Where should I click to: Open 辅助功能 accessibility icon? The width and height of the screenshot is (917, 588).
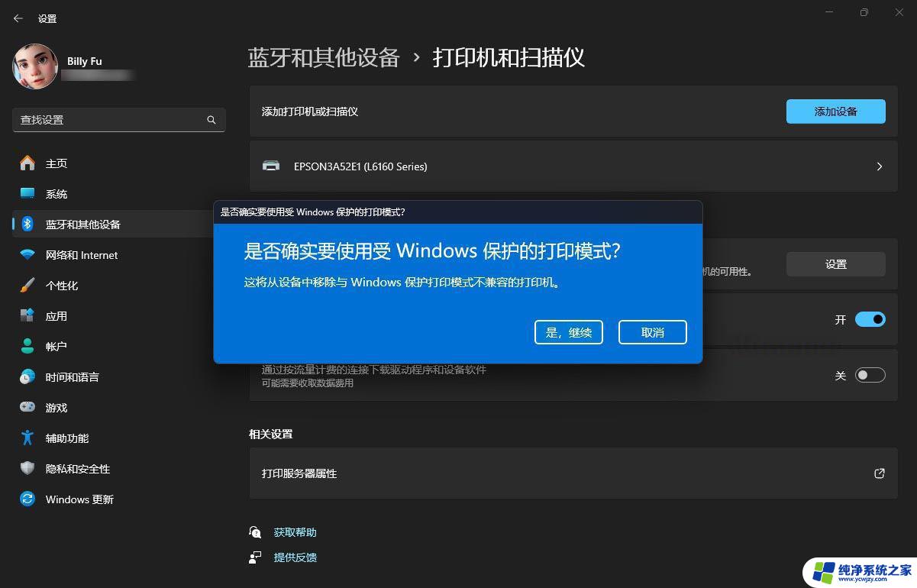(27, 438)
